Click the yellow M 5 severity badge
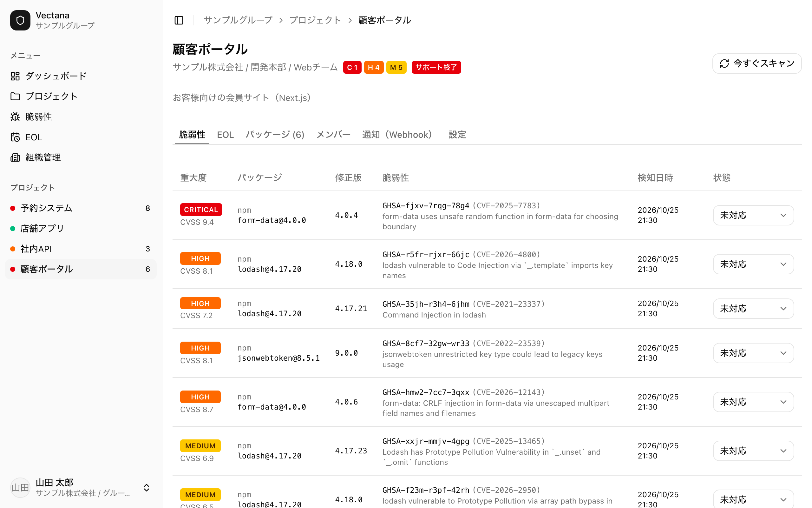The height and width of the screenshot is (508, 812). point(396,67)
